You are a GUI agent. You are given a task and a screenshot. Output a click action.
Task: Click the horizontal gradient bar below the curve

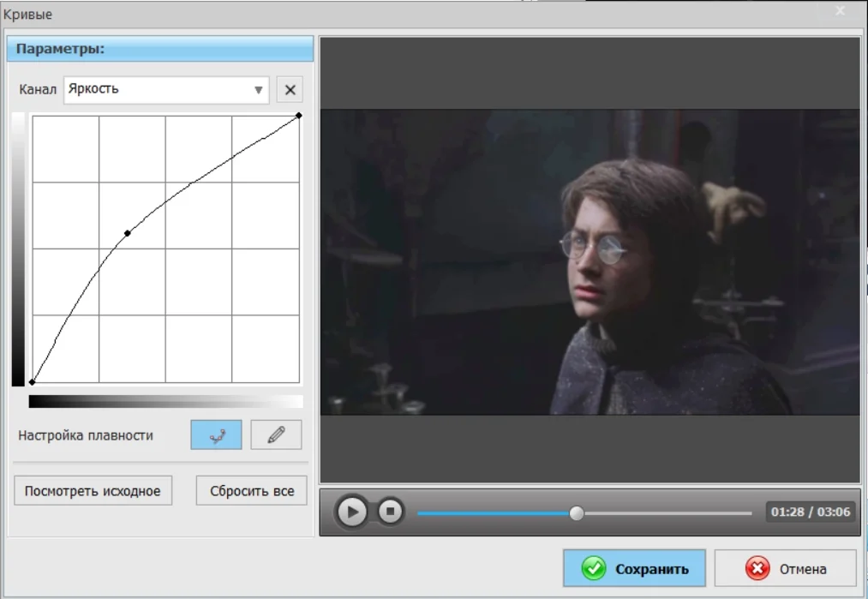tap(165, 401)
